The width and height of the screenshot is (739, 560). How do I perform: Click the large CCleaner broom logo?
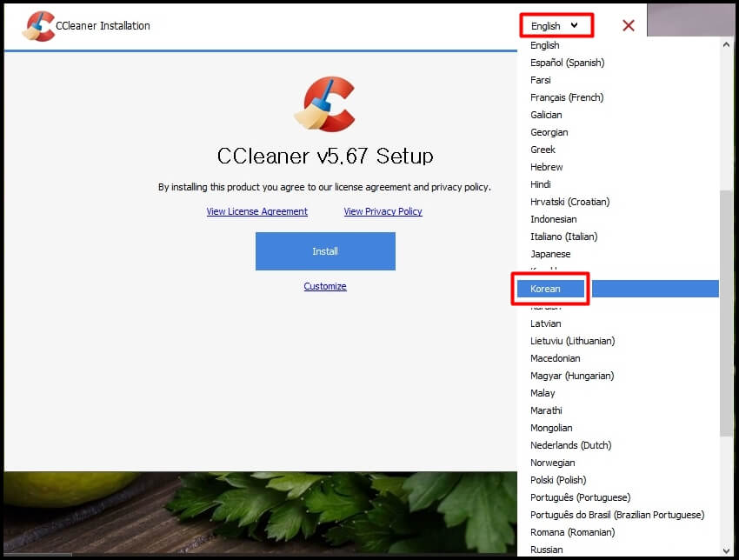pyautogui.click(x=325, y=104)
